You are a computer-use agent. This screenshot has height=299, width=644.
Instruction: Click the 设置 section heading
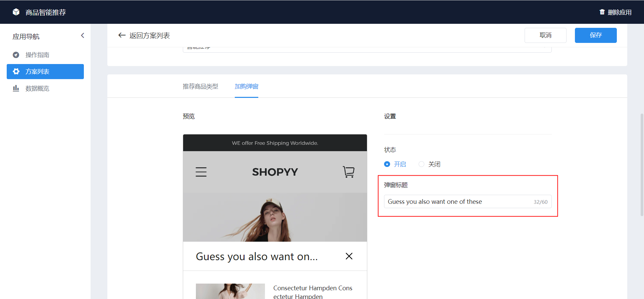390,116
